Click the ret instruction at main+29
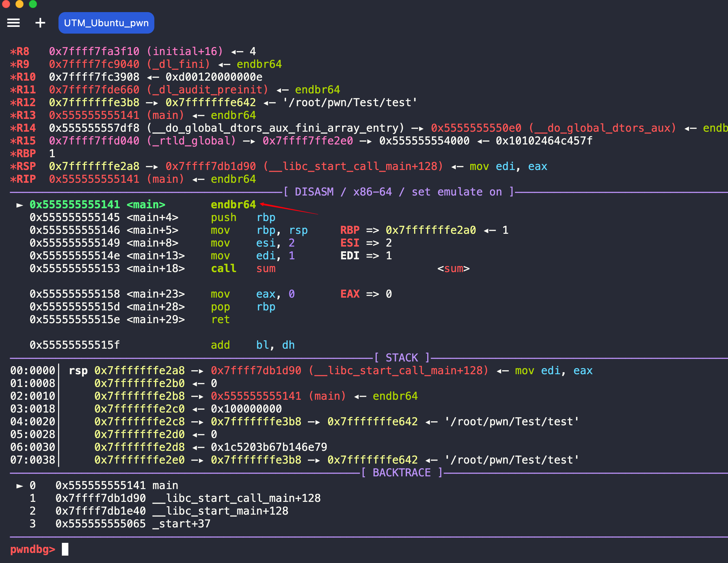The height and width of the screenshot is (563, 728). 220,319
